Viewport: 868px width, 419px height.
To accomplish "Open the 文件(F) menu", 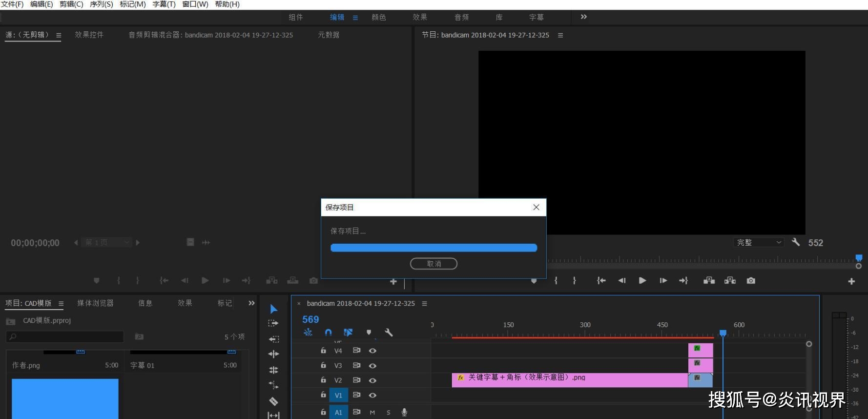I will coord(12,4).
